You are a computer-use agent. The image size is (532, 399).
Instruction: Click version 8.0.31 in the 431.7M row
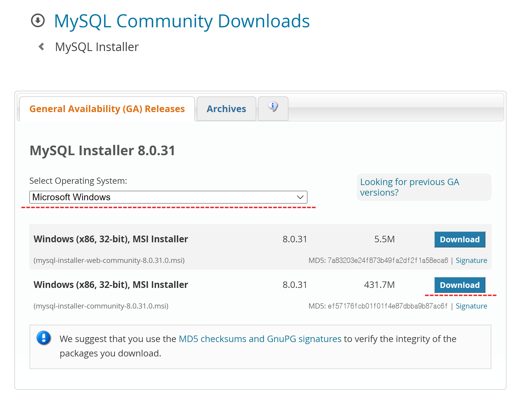coord(295,285)
